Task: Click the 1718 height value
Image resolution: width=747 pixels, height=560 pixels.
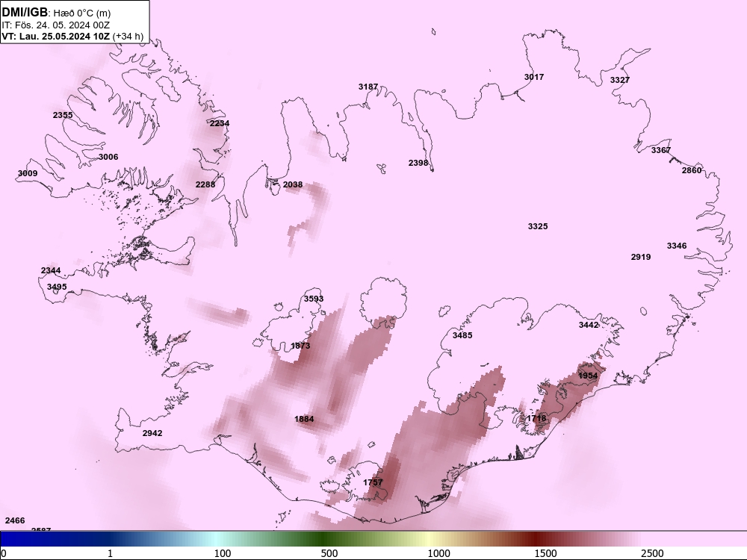Action: tap(536, 418)
